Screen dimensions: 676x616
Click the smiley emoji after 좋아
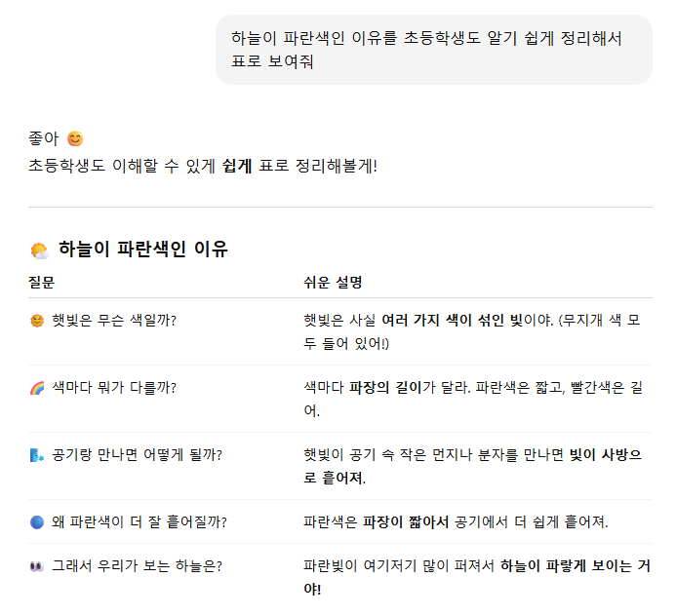tap(75, 139)
